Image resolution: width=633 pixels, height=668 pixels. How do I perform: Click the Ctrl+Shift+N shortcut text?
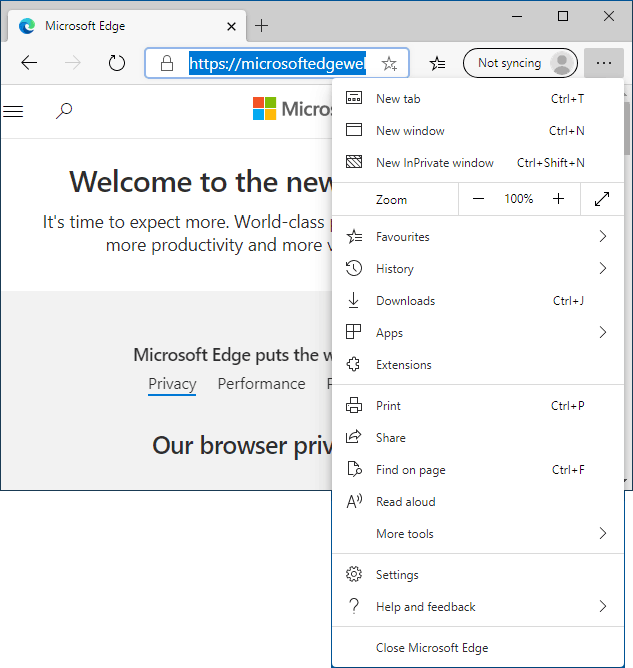coord(550,162)
